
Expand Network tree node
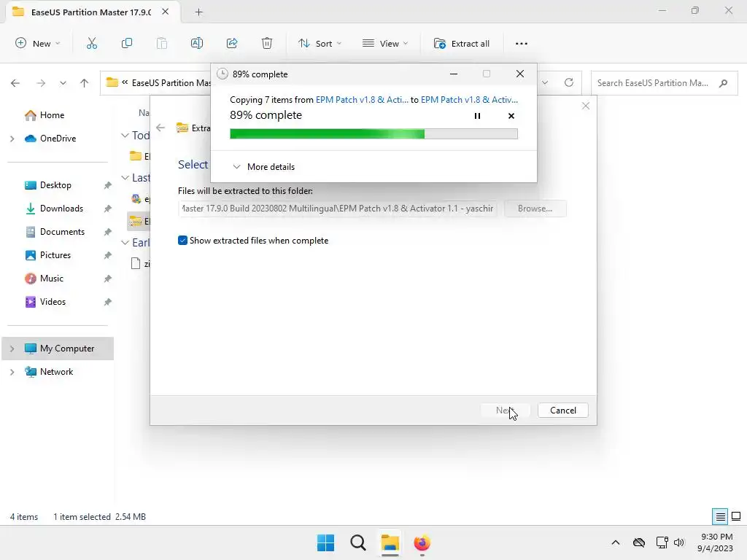point(12,372)
